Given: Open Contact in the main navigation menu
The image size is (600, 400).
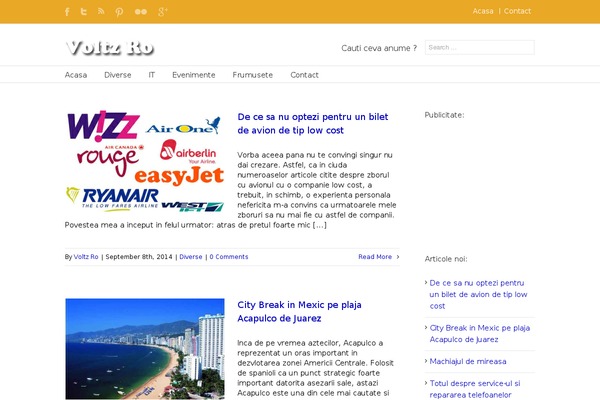Looking at the screenshot, I should pyautogui.click(x=304, y=75).
